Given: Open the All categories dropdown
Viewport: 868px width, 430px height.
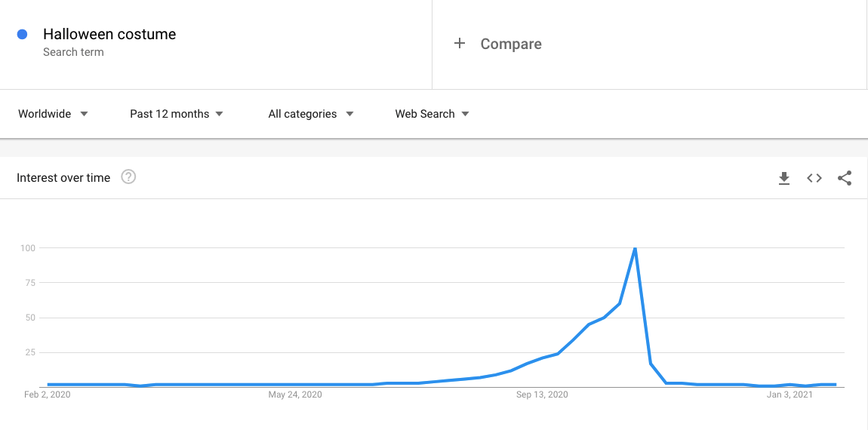Looking at the screenshot, I should pos(311,114).
